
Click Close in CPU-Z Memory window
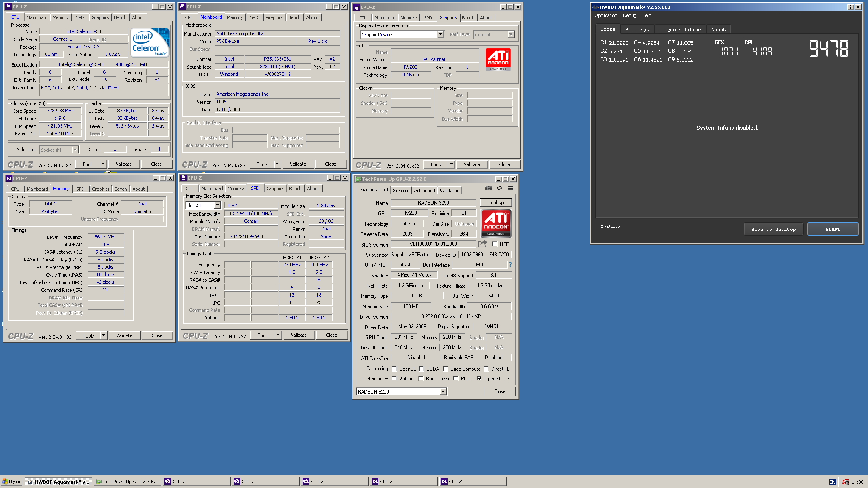pos(157,335)
